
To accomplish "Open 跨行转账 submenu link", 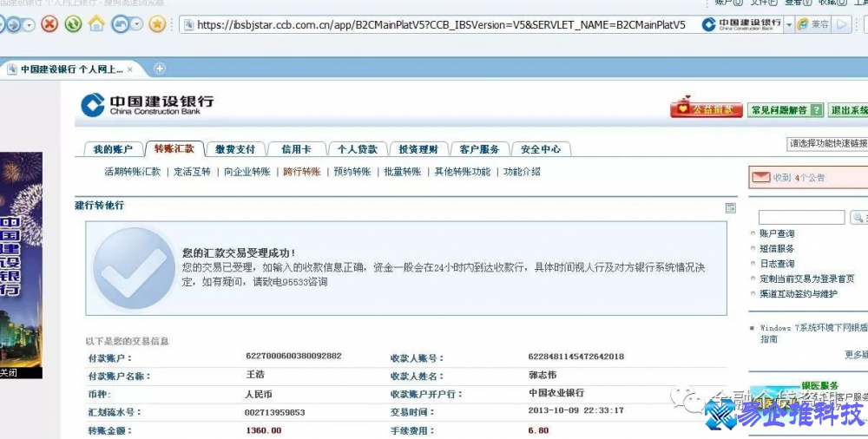I will (302, 172).
